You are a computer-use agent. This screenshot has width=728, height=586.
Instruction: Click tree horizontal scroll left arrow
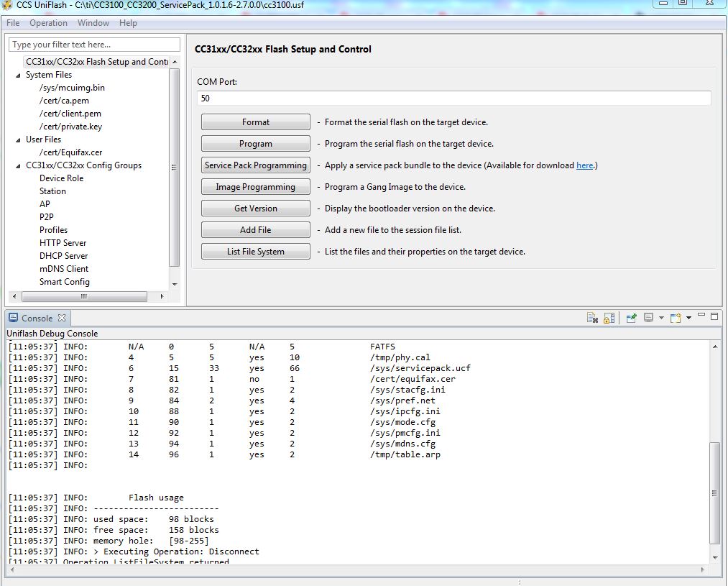click(14, 296)
